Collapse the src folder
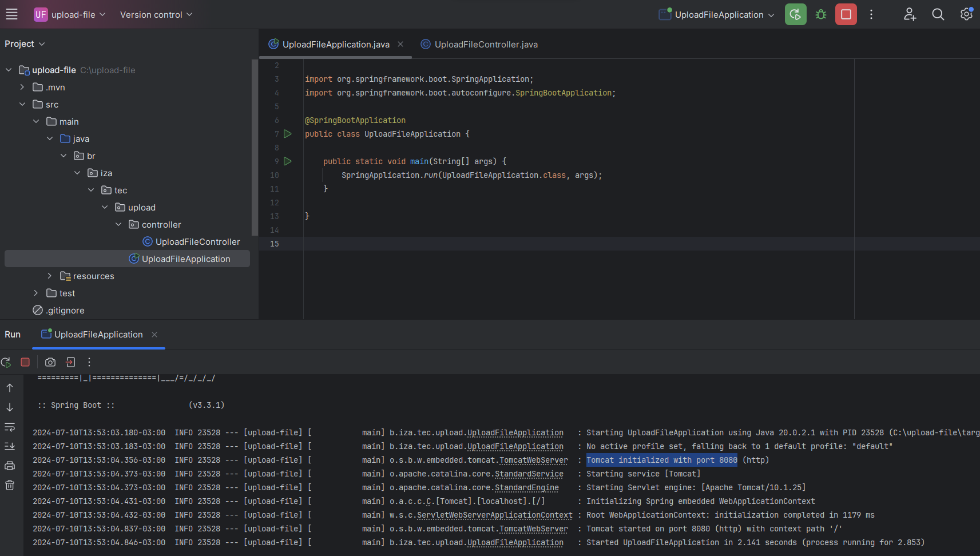The image size is (980, 556). pos(22,104)
